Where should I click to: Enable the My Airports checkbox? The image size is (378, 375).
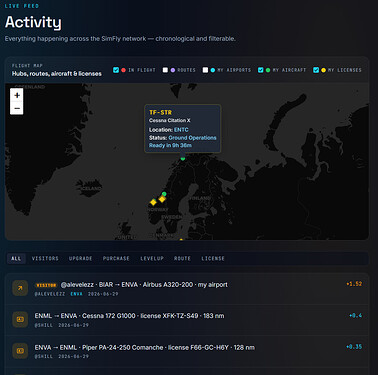coord(205,70)
